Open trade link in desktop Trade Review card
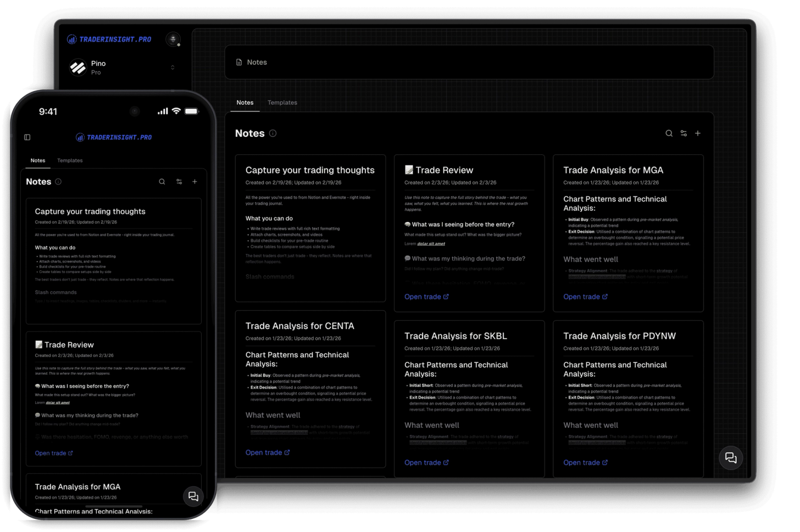The height and width of the screenshot is (532, 800). pos(426,297)
